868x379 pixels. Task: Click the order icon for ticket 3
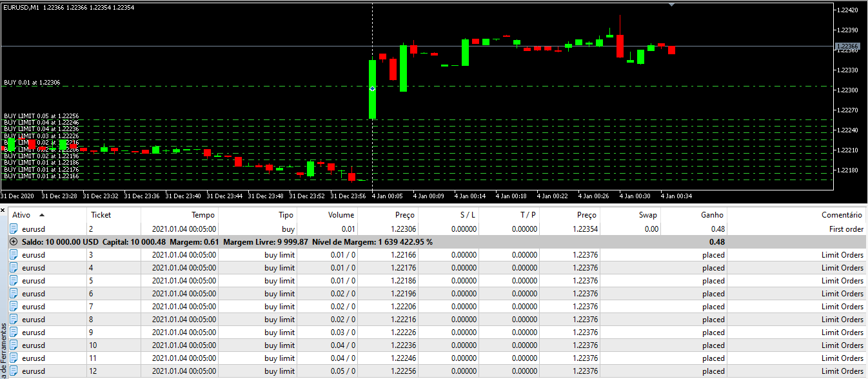pyautogui.click(x=14, y=254)
